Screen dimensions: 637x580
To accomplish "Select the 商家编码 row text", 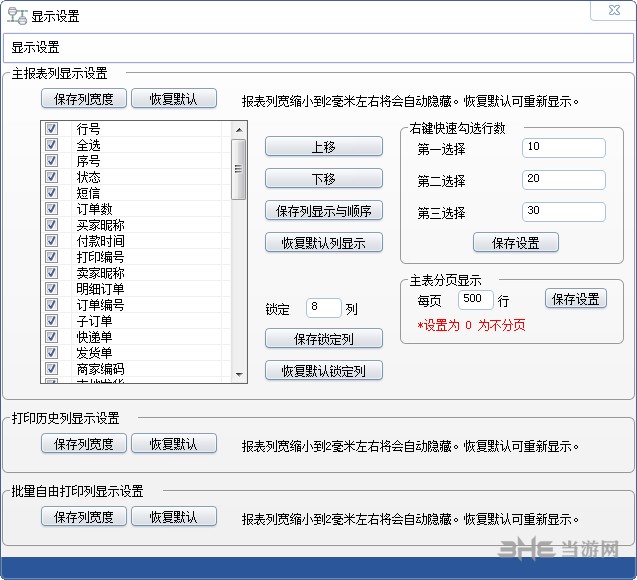I will click(x=100, y=369).
